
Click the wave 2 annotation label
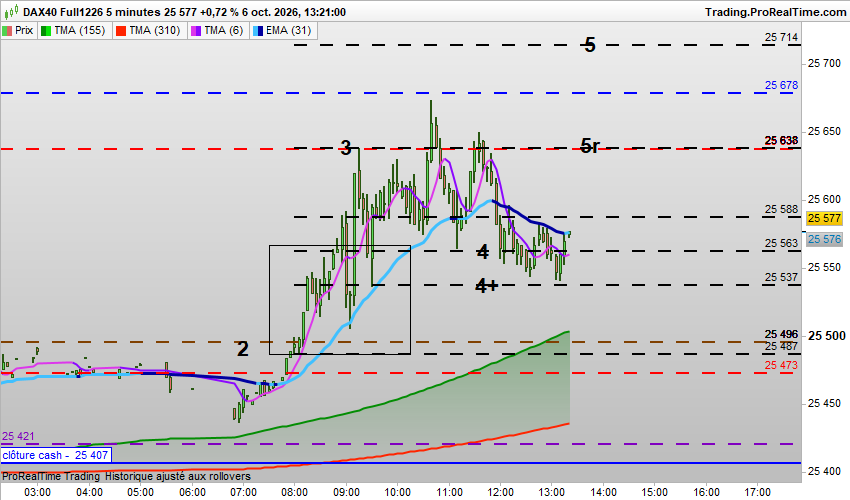[x=243, y=349]
